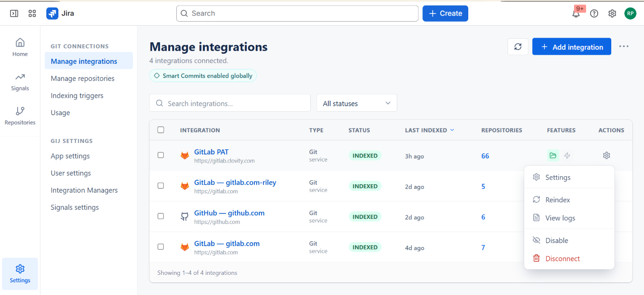Sort by the Last Indexed column
The width and height of the screenshot is (644, 295).
430,130
